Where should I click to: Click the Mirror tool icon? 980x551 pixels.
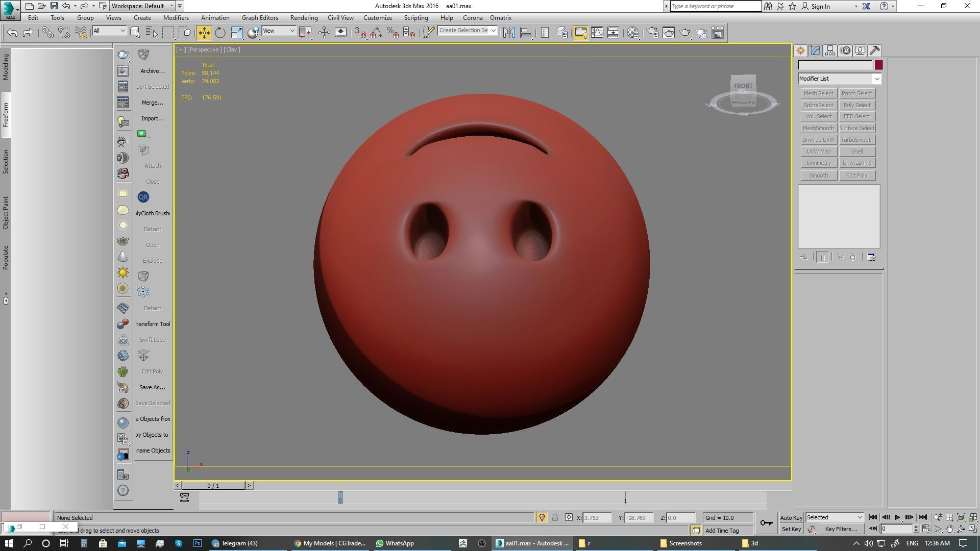click(x=509, y=33)
